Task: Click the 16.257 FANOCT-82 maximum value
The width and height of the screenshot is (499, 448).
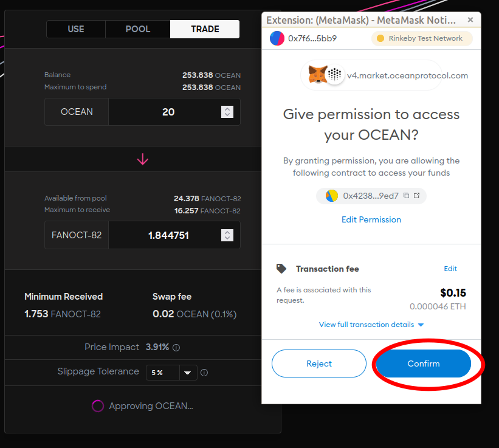Action: pyautogui.click(x=207, y=211)
